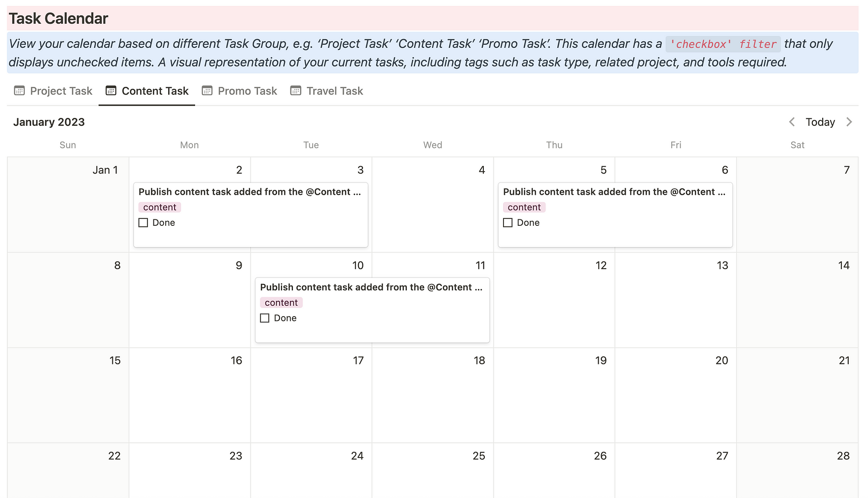Switch to the Promo Task tab

[247, 91]
